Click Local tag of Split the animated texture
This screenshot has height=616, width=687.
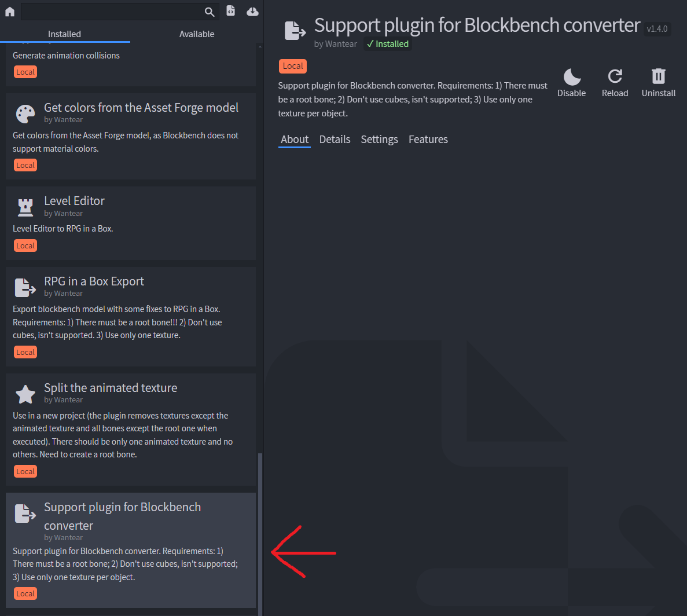coord(25,471)
